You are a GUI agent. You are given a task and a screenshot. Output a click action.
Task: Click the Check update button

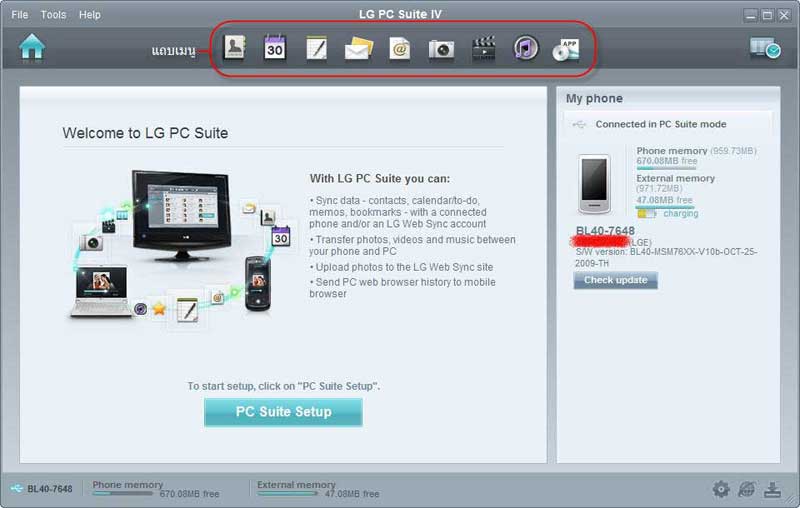[615, 280]
